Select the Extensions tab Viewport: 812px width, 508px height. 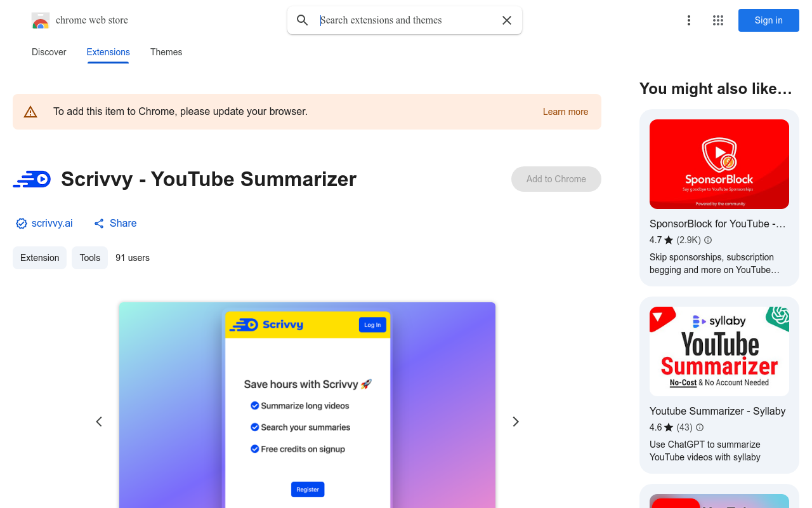[x=108, y=52]
